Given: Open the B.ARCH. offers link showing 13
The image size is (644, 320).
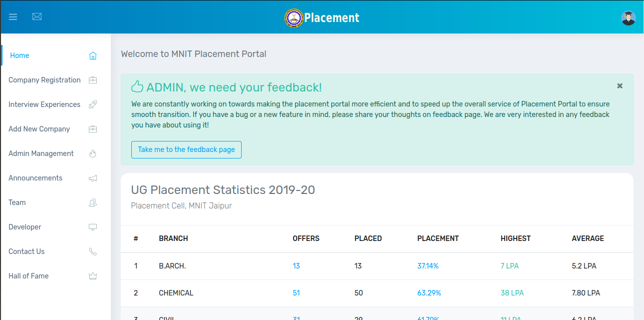Looking at the screenshot, I should [x=296, y=266].
